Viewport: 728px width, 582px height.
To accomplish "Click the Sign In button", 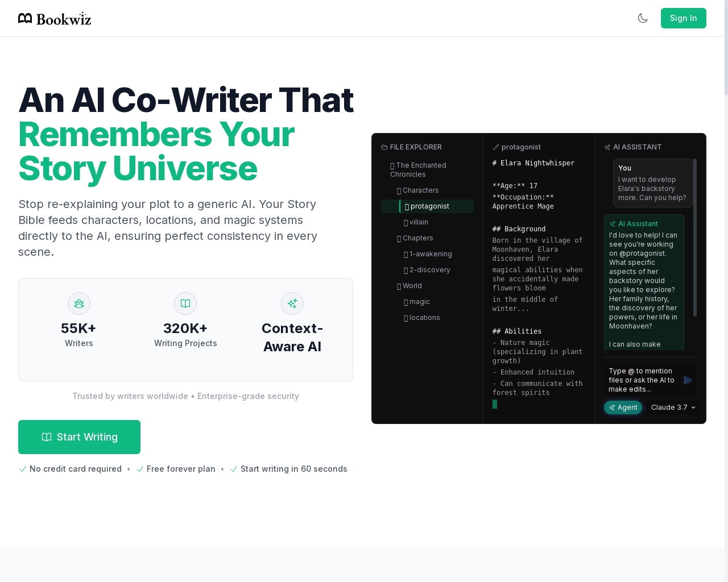I will [x=683, y=18].
